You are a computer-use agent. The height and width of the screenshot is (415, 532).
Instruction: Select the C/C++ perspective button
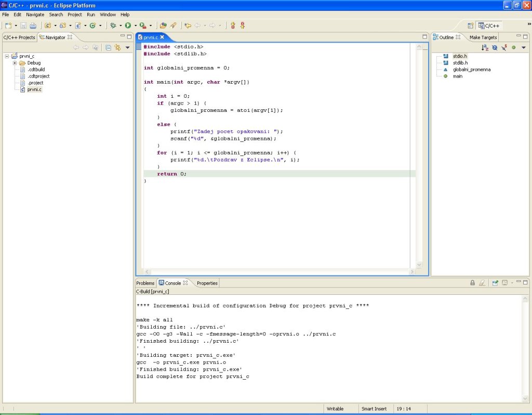tap(488, 25)
